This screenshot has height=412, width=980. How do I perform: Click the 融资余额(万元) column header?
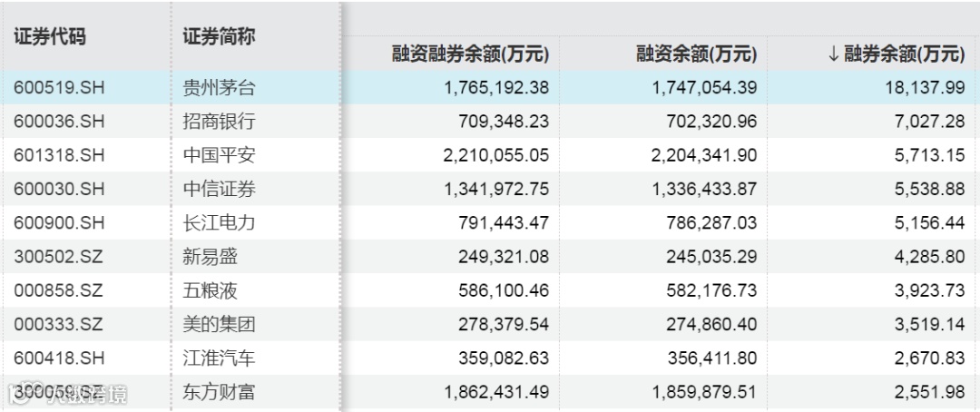tap(696, 54)
